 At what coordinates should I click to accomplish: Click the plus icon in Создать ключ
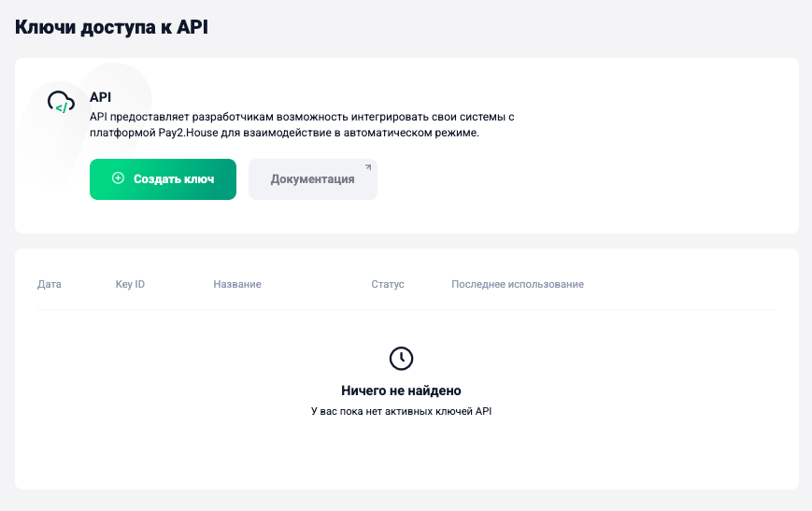pos(118,178)
